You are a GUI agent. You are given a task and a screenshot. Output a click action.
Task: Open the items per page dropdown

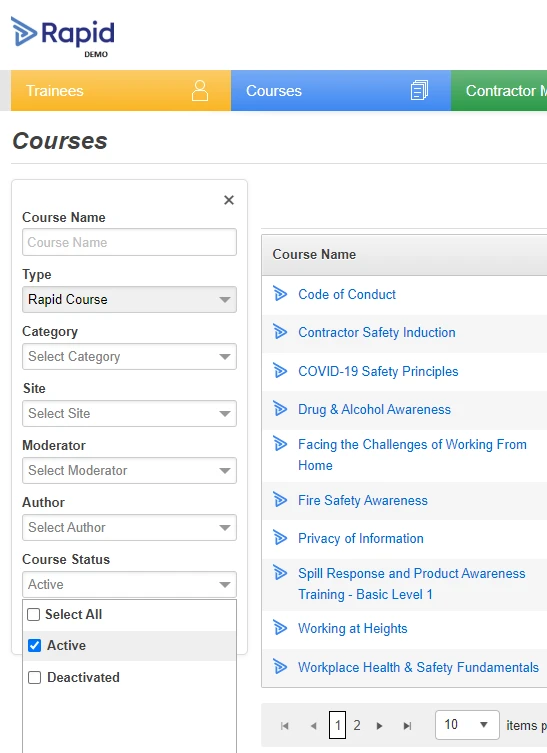[467, 725]
